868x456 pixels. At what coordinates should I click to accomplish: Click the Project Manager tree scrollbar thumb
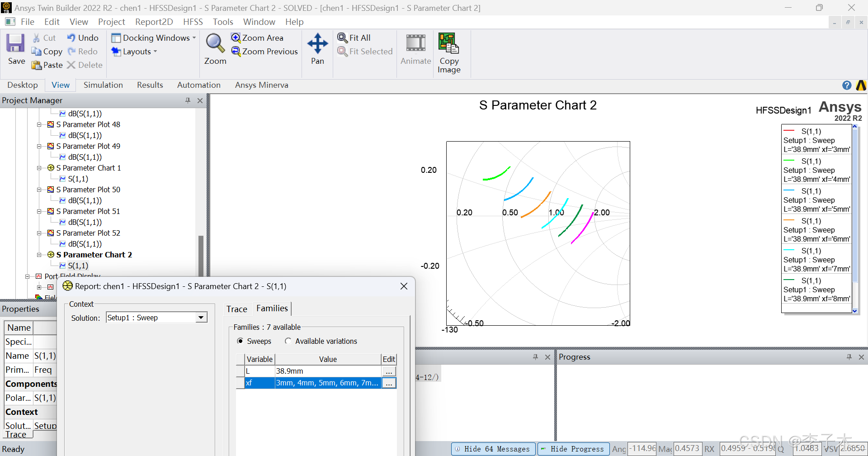coord(201,256)
